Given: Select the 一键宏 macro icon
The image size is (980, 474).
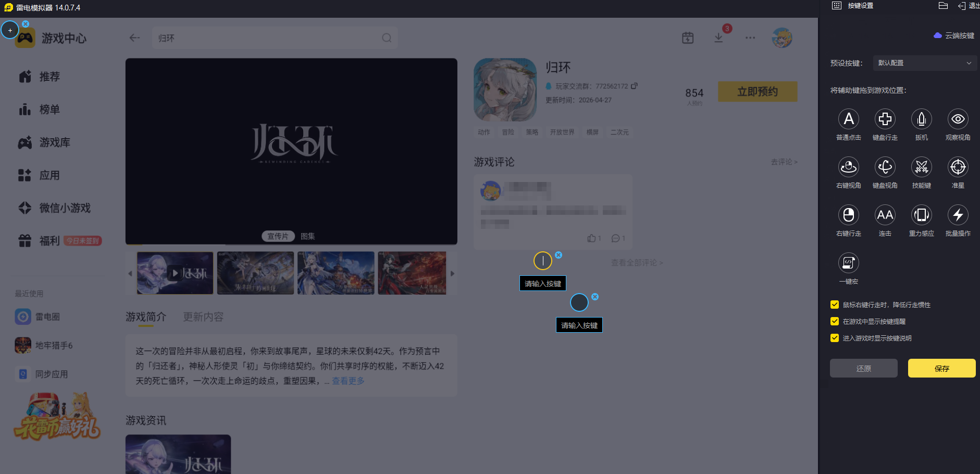Looking at the screenshot, I should [x=849, y=263].
